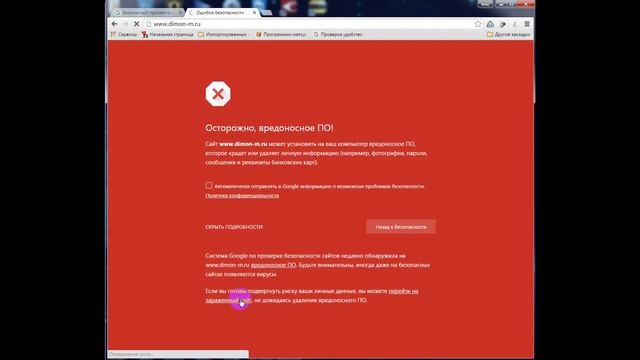Screen dimensions: 640x360
Task: Switch to the first inactive browser tab
Action: point(147,13)
